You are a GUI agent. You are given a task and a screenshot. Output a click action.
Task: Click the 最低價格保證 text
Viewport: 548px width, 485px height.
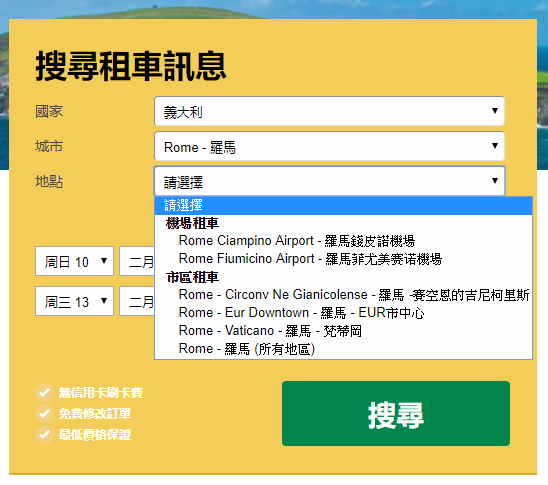pos(95,435)
